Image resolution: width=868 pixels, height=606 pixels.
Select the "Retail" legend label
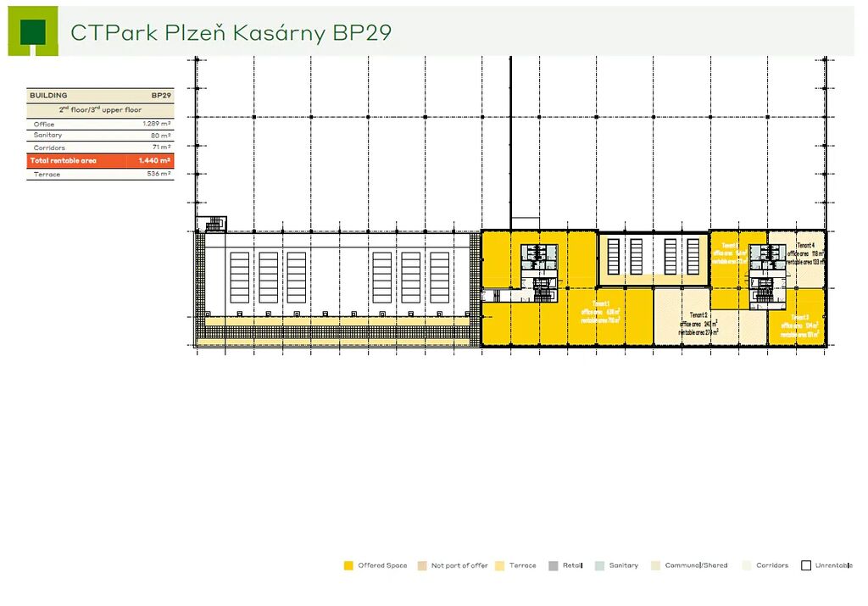coord(572,565)
